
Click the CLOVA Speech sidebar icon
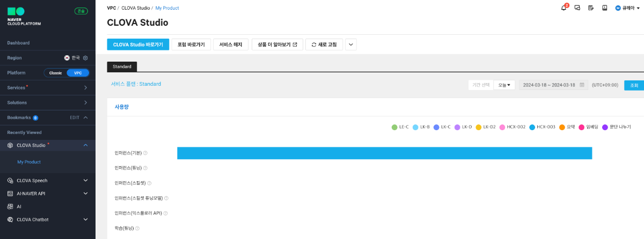point(10,181)
